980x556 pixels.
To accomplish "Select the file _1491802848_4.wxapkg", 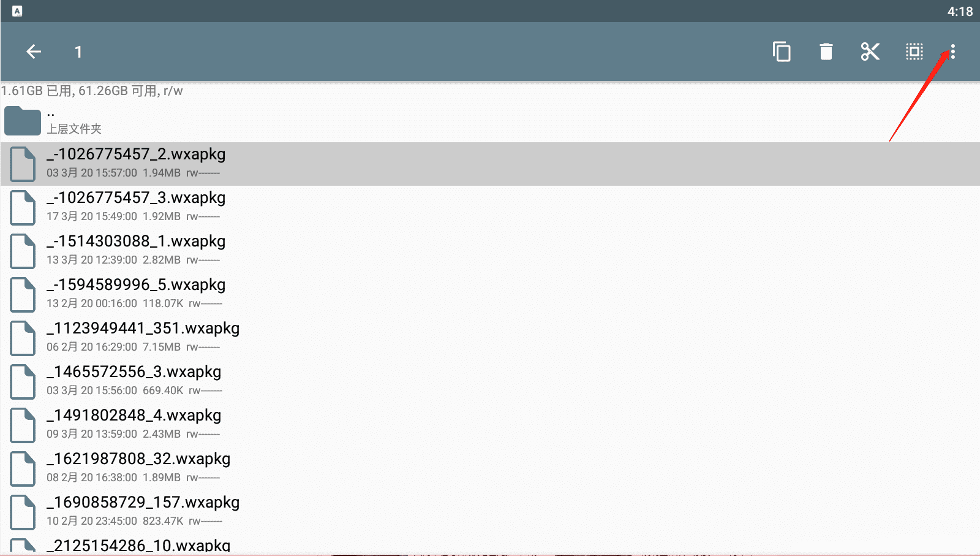I will pos(490,425).
